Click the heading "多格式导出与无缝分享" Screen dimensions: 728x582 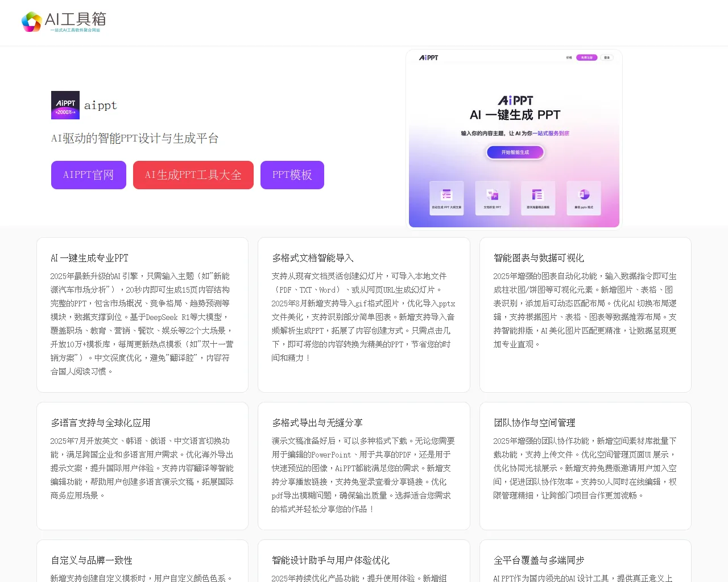click(317, 423)
